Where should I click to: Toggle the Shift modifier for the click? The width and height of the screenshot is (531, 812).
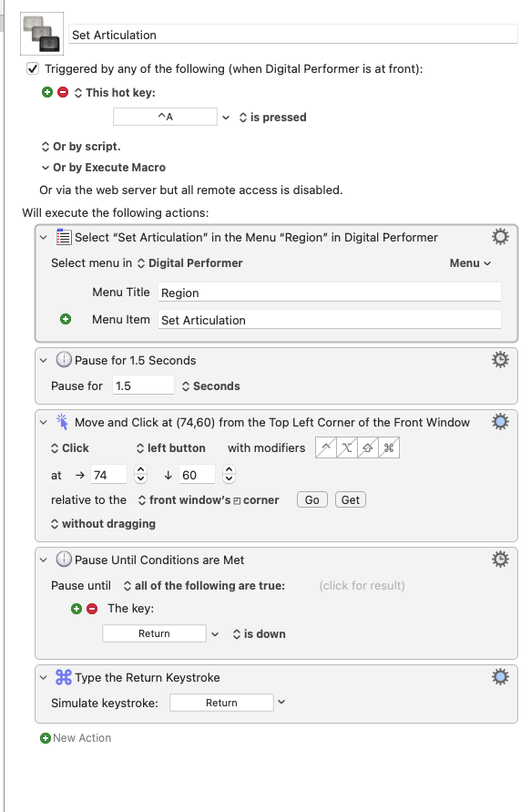click(x=367, y=448)
